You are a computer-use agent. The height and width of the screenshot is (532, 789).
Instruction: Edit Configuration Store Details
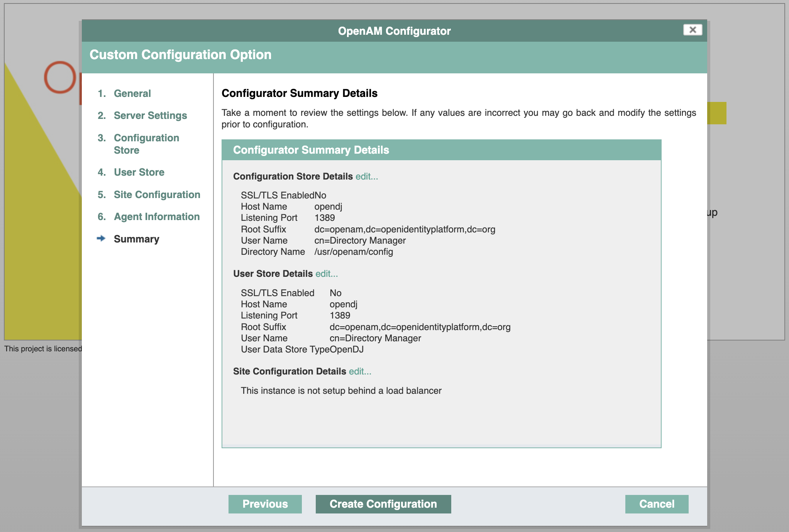366,176
